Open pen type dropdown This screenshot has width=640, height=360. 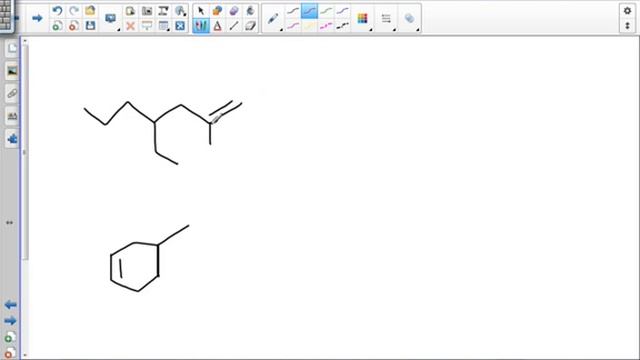(273, 18)
